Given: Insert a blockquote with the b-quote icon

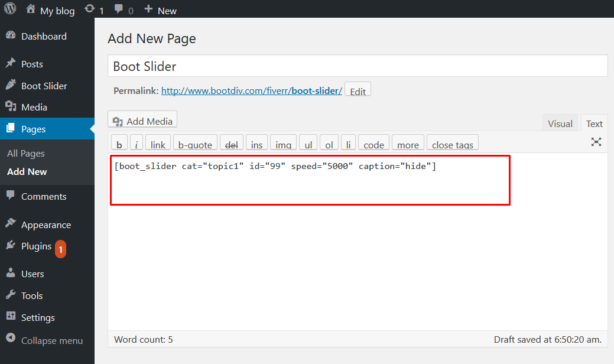Looking at the screenshot, I should click(195, 142).
